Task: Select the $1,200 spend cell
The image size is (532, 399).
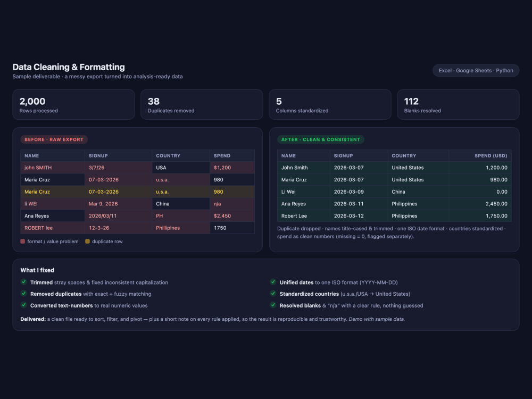Action: [232, 168]
